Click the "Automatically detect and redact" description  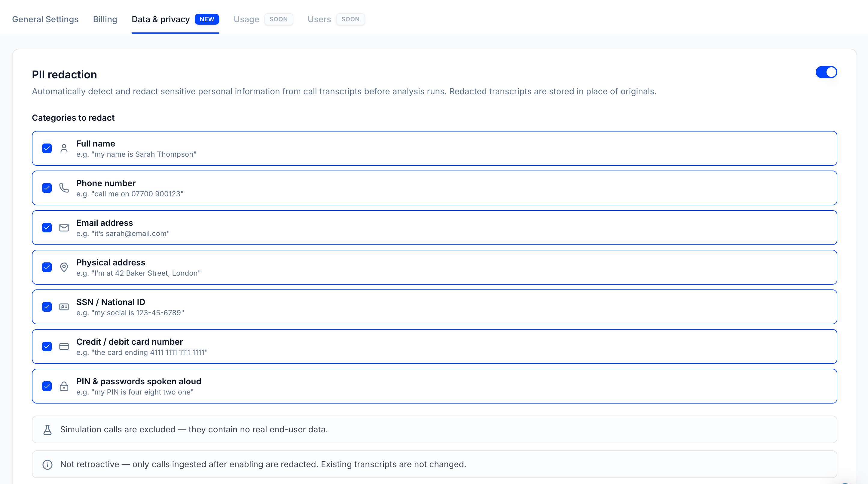[x=344, y=92]
